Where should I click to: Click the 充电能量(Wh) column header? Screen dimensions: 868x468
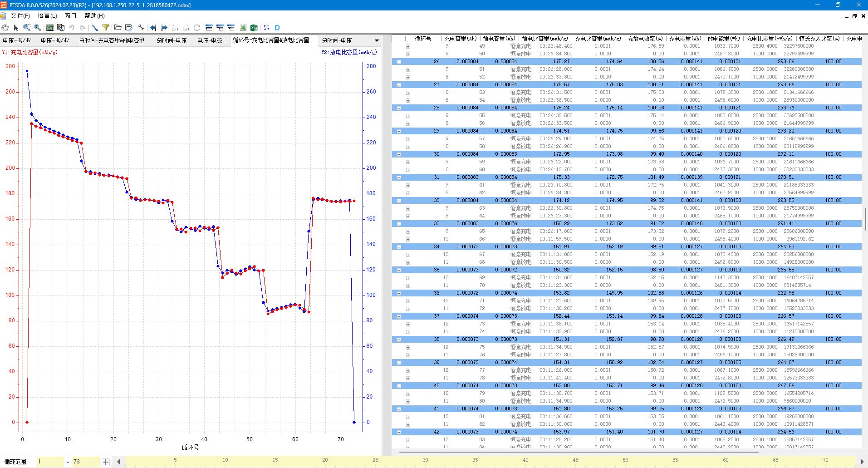(x=685, y=39)
